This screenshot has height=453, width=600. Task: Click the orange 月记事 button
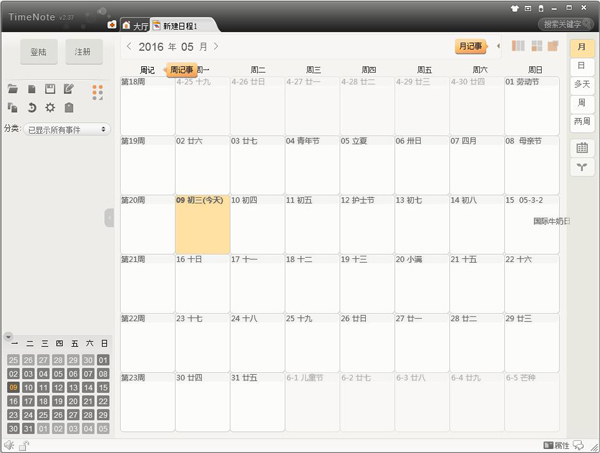click(x=470, y=47)
